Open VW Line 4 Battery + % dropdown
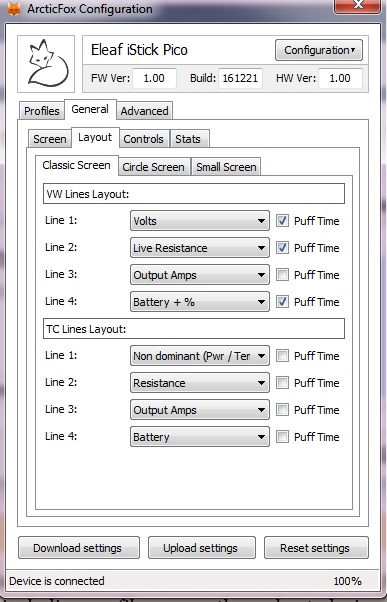Image resolution: width=387 pixels, height=602 pixels. pos(200,302)
